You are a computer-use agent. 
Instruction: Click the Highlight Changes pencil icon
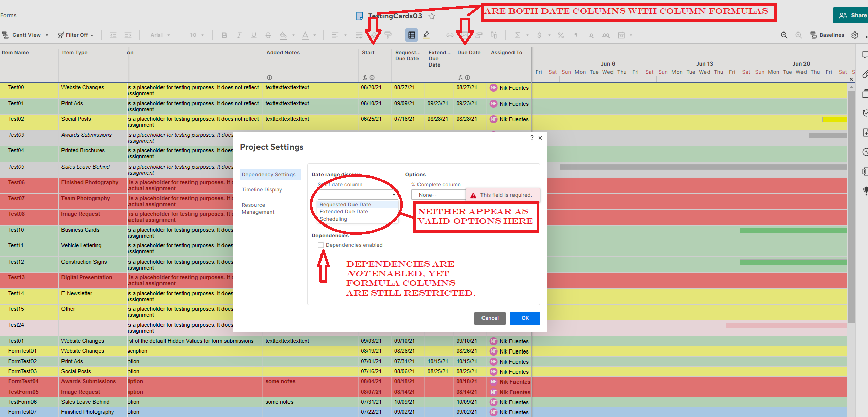[426, 35]
